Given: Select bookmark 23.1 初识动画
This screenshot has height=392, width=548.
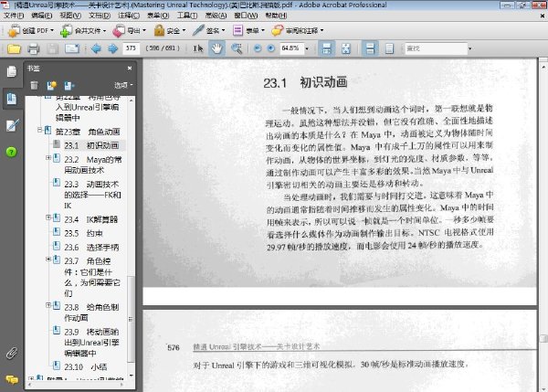Looking at the screenshot, I should pos(91,145).
